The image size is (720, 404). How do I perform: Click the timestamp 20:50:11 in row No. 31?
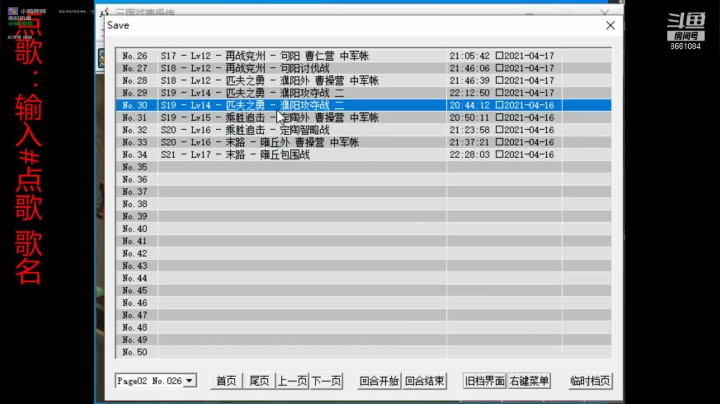(x=469, y=118)
